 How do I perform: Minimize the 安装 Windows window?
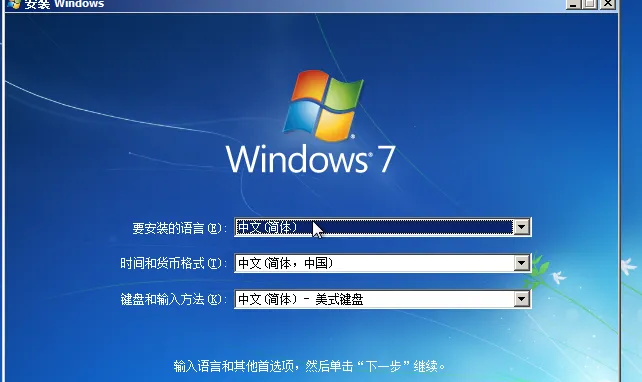[573, 4]
